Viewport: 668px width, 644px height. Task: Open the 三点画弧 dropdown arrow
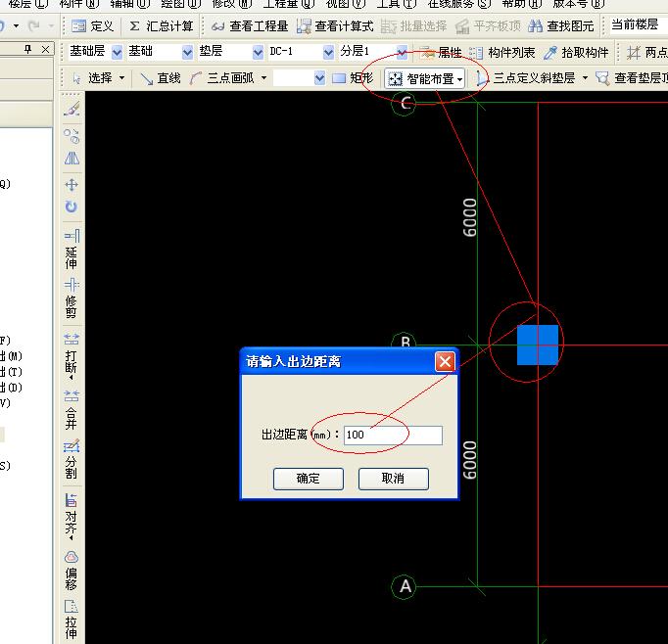coord(263,78)
